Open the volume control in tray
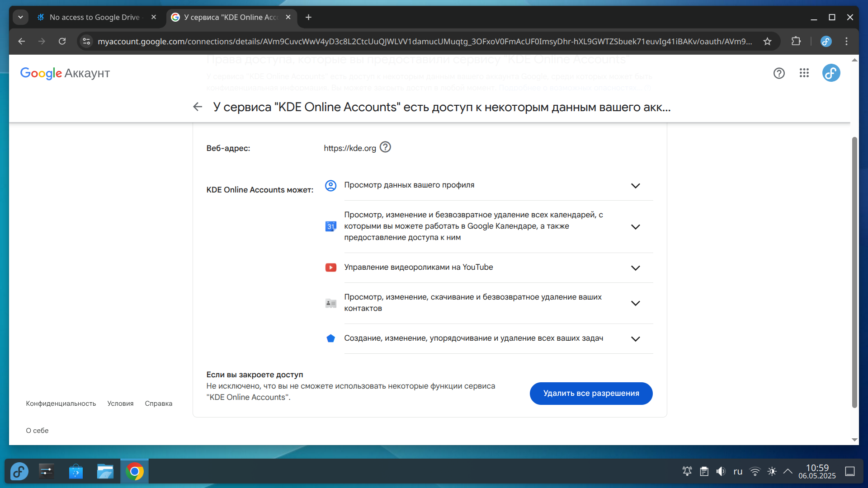 [721, 472]
